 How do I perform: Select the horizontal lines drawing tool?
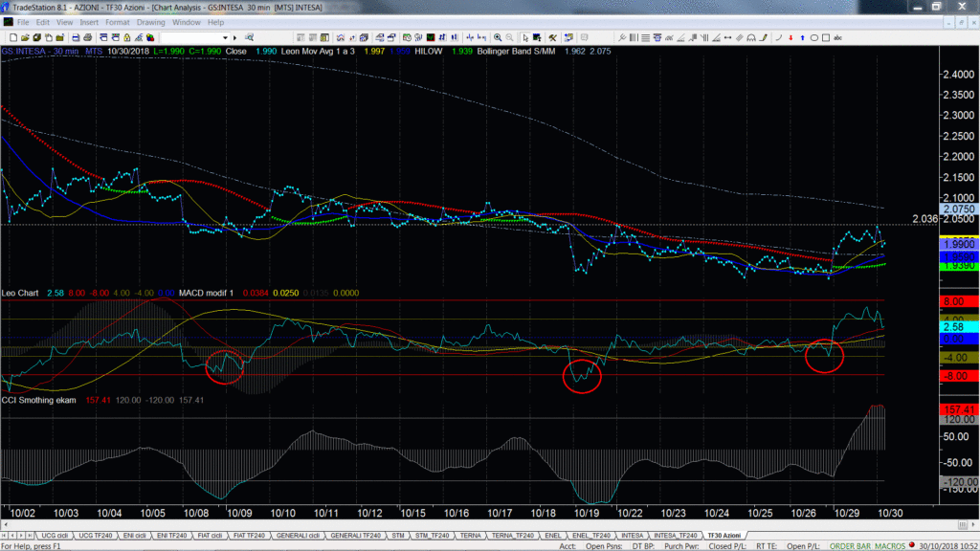[645, 37]
